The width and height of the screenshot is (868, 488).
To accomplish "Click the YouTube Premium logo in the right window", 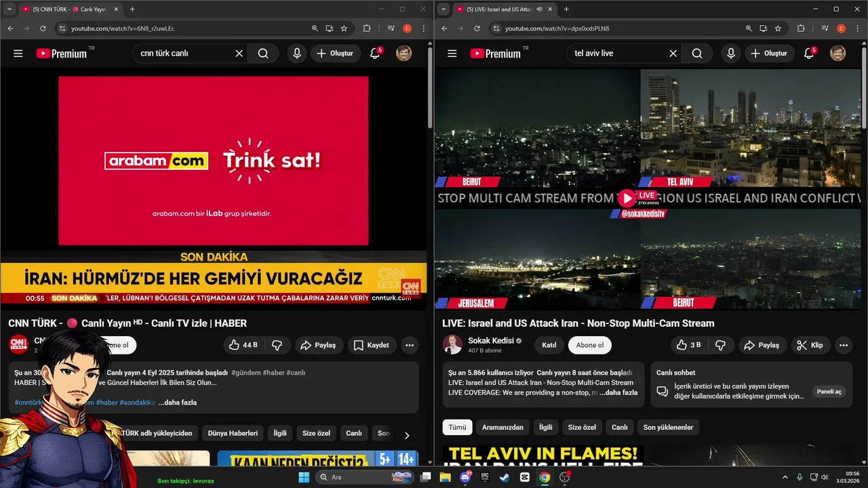I will click(496, 54).
